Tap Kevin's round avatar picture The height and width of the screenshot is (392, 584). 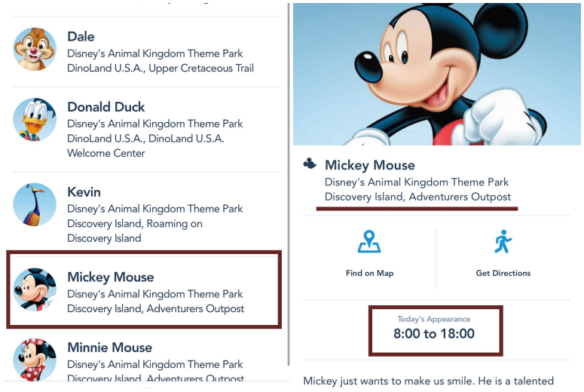[x=35, y=204]
